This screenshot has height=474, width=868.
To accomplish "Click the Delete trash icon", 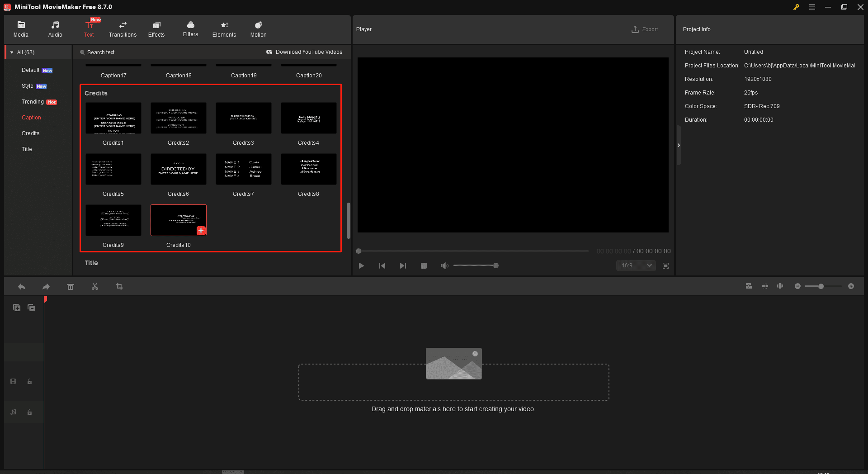I will coord(71,287).
